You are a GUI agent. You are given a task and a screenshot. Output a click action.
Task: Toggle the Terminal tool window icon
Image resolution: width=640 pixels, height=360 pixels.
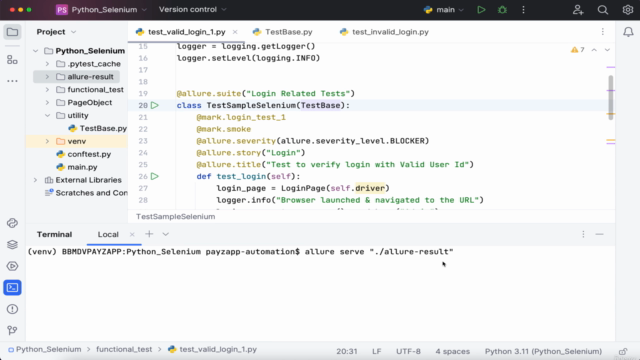coord(12,288)
